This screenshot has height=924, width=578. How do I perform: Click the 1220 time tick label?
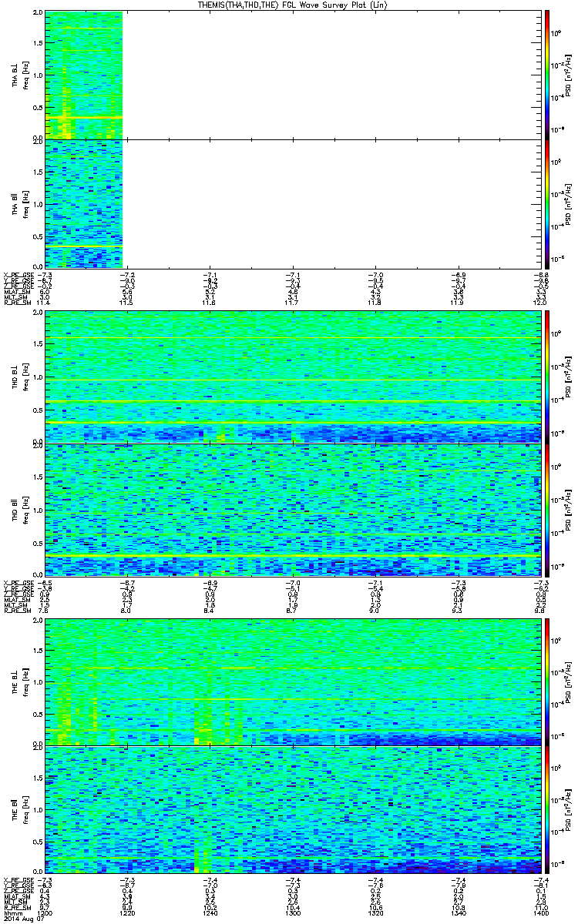click(x=127, y=913)
